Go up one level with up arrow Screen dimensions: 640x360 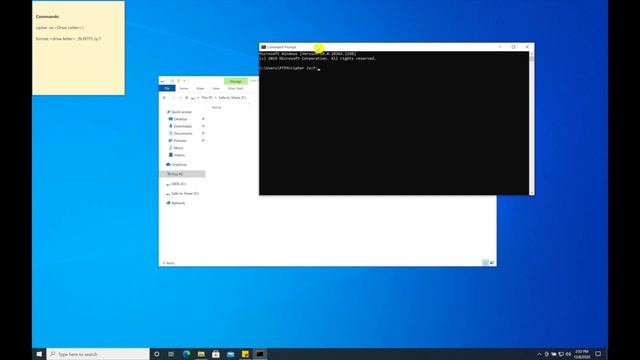(187, 98)
